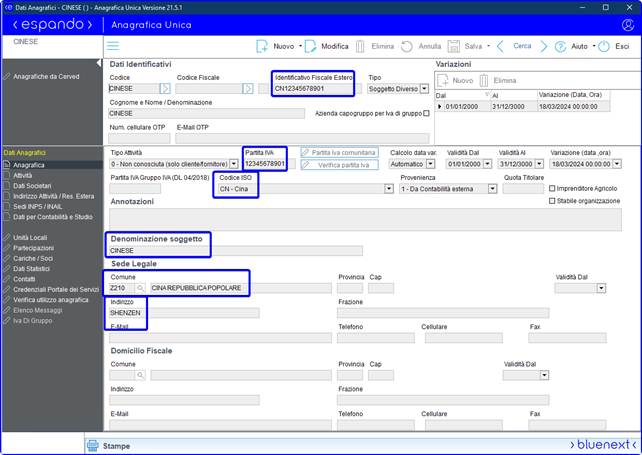Image resolution: width=642 pixels, height=455 pixels.
Task: Click the Partita Iva comunitaria button
Action: [x=339, y=152]
